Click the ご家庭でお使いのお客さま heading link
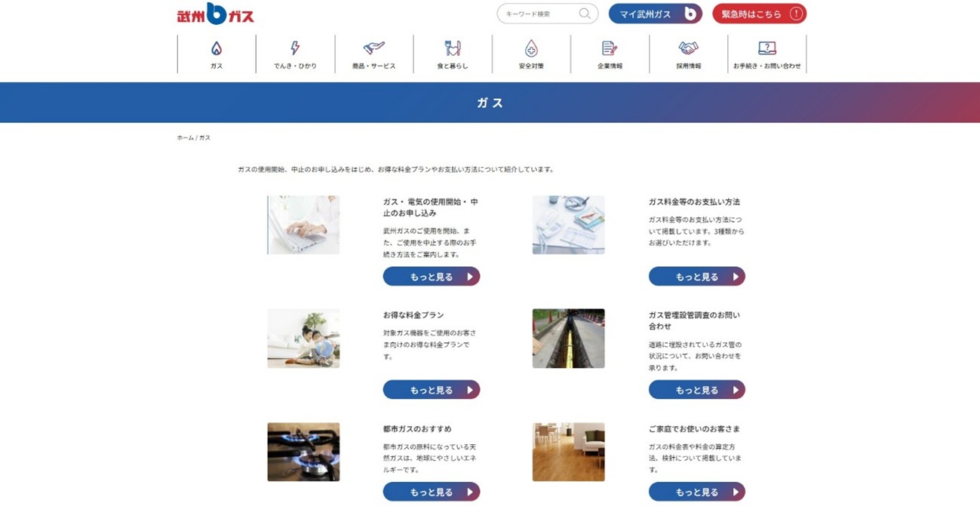The height and width of the screenshot is (509, 980). (694, 428)
